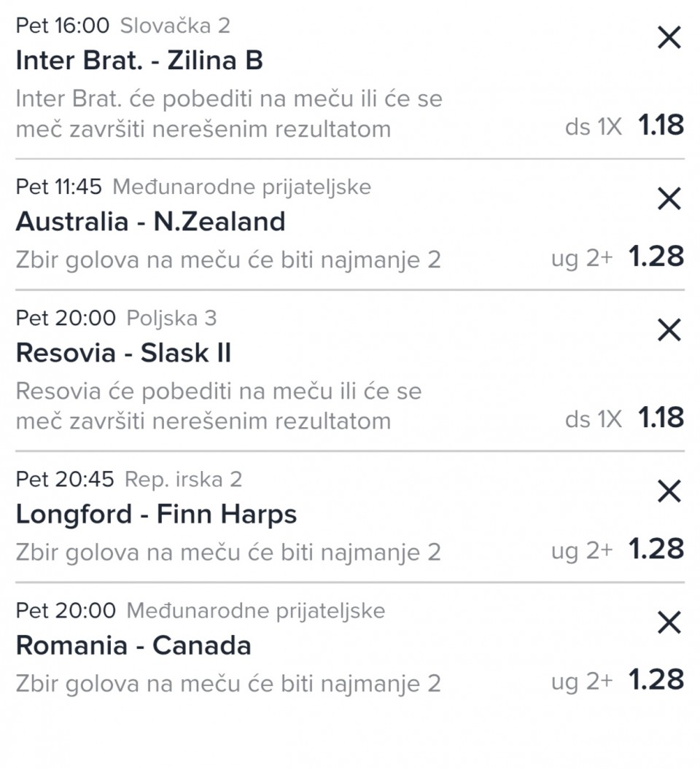Select the Rep. irska 2 league label
Screen dimensions: 700x769
point(184,479)
